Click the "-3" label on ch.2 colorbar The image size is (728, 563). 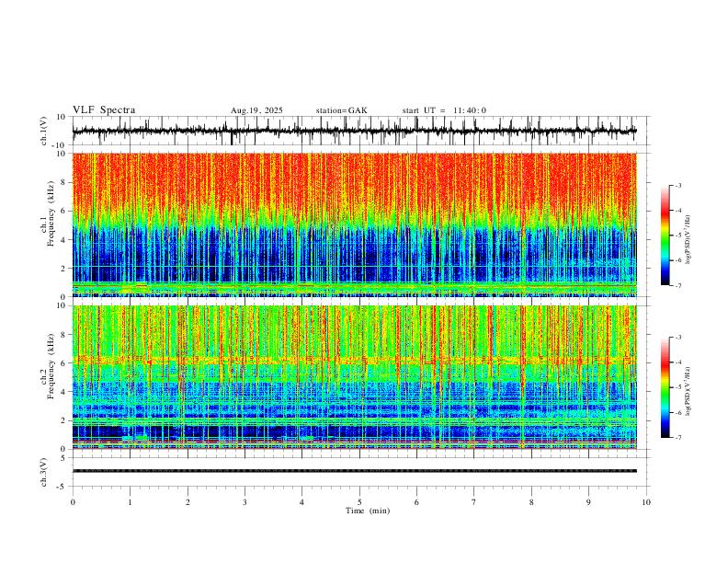pos(678,338)
